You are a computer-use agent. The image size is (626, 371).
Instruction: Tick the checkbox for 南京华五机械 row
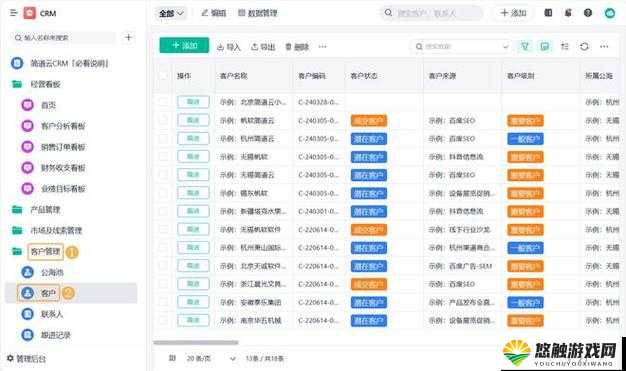point(163,320)
